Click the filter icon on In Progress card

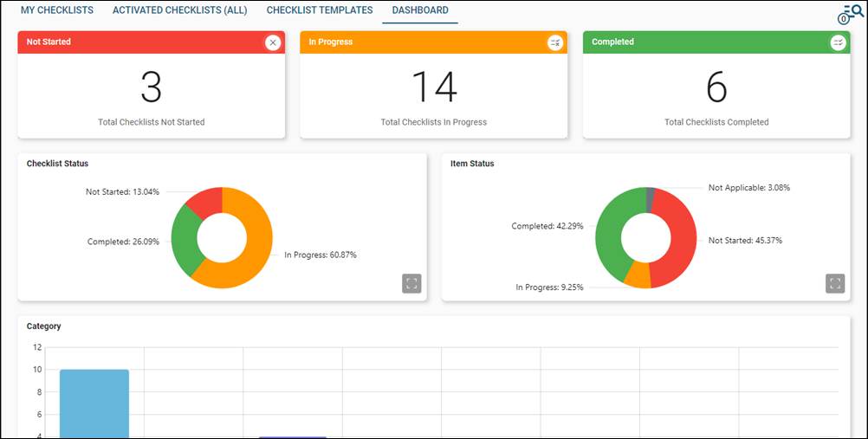point(555,42)
